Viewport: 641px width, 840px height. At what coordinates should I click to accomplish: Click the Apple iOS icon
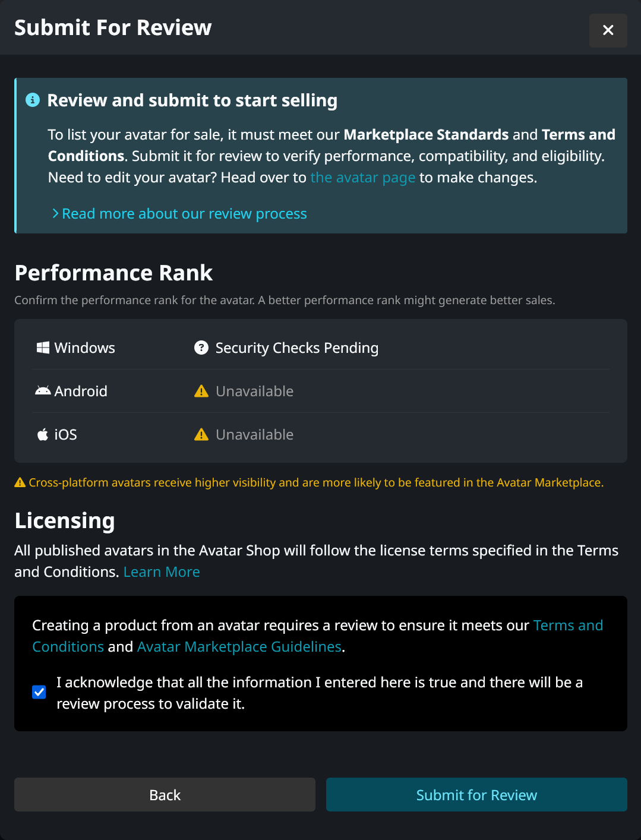point(43,434)
